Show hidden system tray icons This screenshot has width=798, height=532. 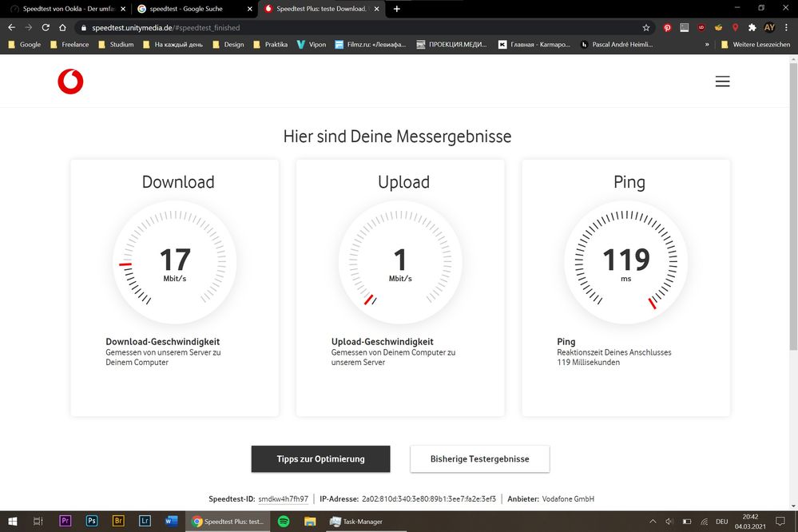click(651, 521)
